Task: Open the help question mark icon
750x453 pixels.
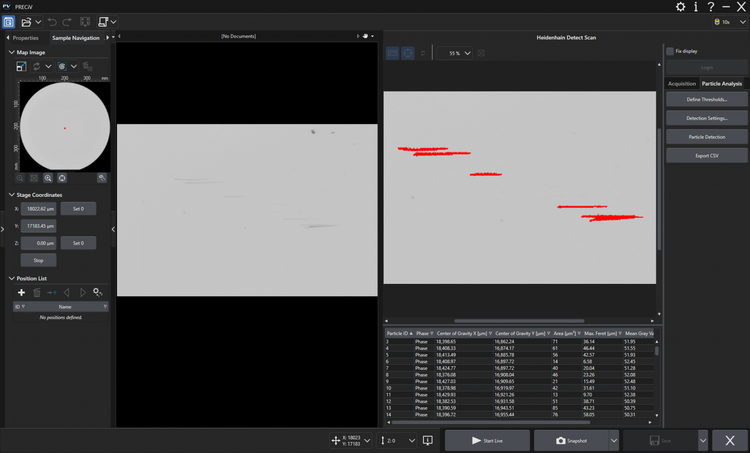Action: tap(711, 7)
